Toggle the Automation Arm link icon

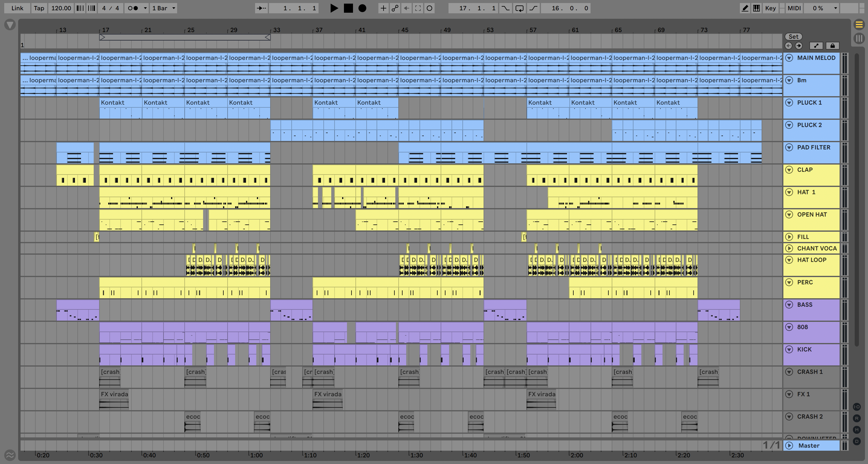tap(395, 8)
